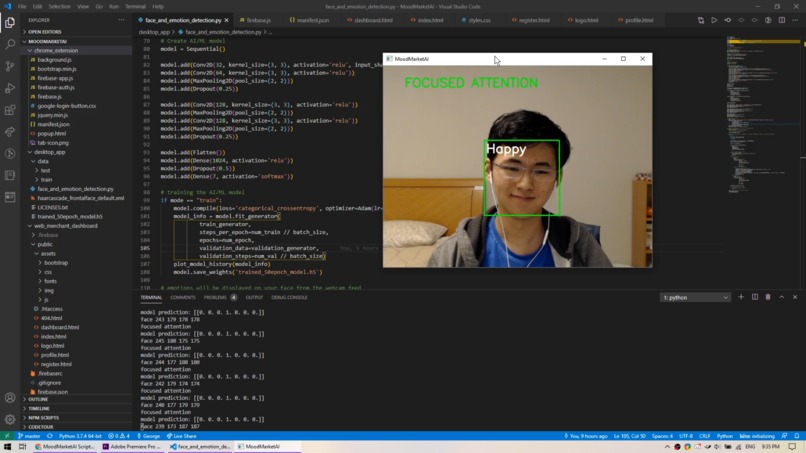Click Ln 105, Col 50 indicator
806x453 pixels.
pos(630,436)
